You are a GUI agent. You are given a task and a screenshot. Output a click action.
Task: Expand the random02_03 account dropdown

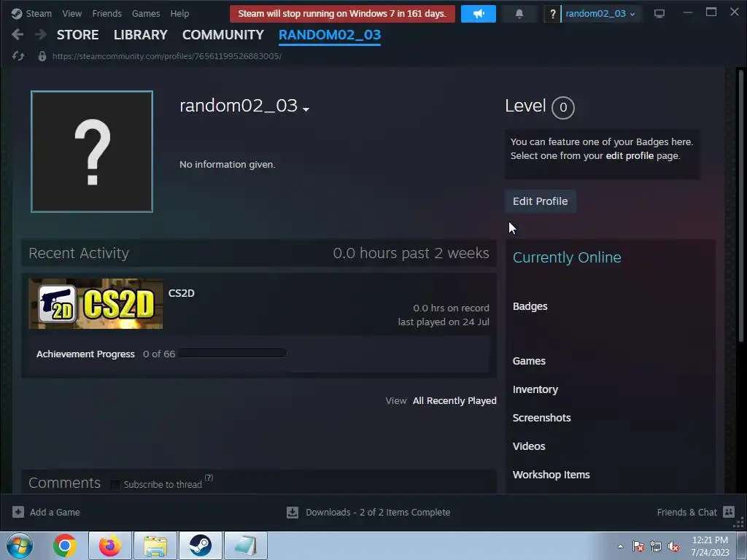(x=600, y=14)
